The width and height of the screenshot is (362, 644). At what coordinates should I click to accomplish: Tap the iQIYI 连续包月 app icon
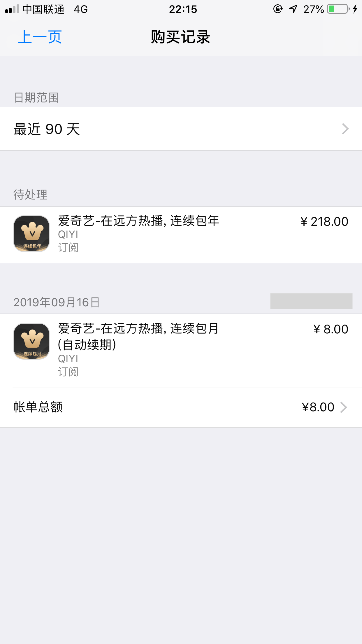(x=32, y=341)
